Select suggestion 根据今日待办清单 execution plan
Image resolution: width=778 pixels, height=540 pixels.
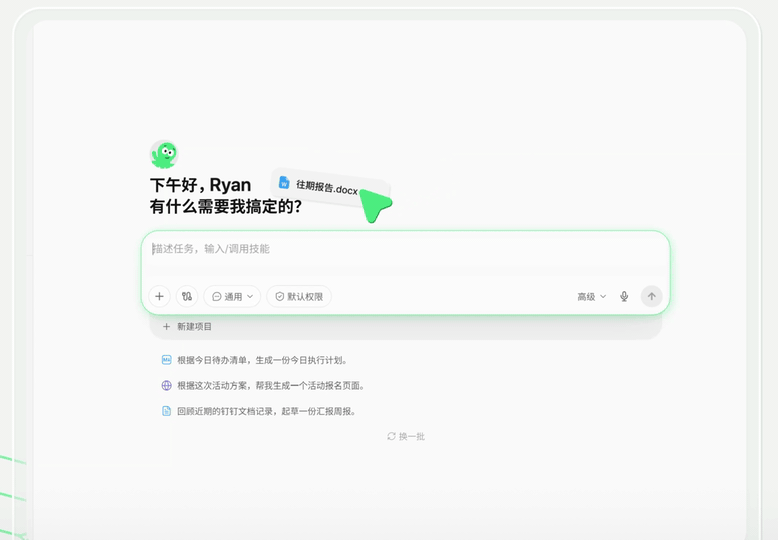(x=255, y=360)
